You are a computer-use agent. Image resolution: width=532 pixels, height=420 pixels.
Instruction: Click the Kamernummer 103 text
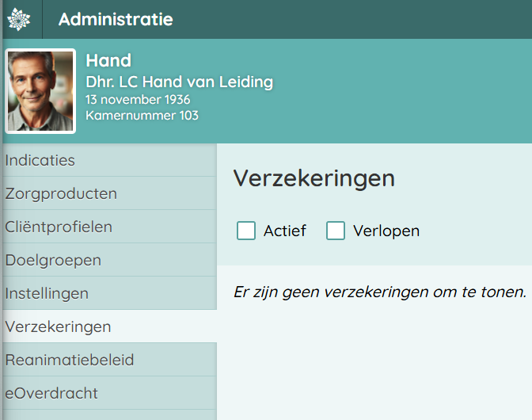[x=142, y=116]
